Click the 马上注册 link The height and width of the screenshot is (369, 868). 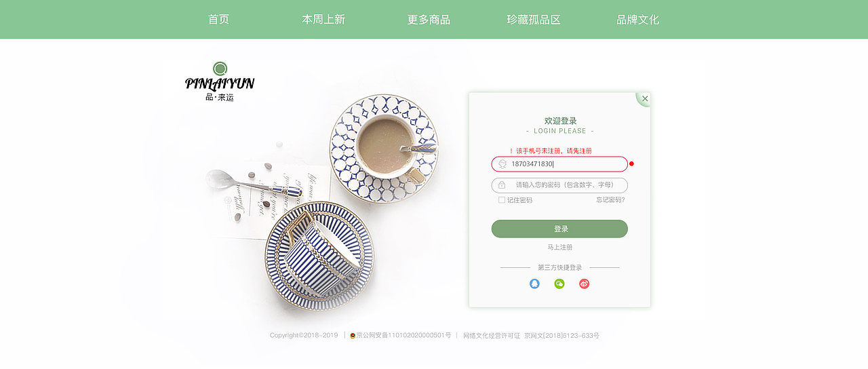[x=560, y=248]
